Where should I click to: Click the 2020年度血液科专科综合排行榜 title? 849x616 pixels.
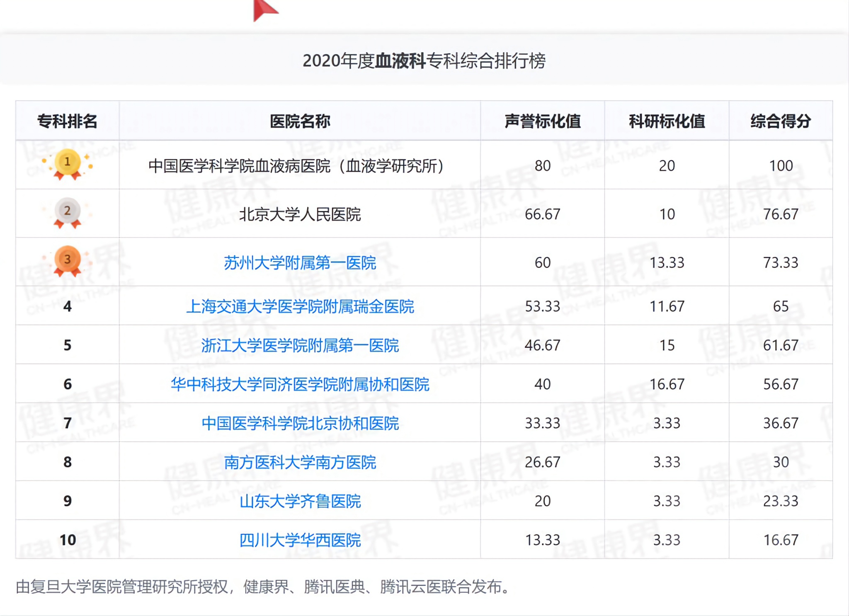[424, 61]
